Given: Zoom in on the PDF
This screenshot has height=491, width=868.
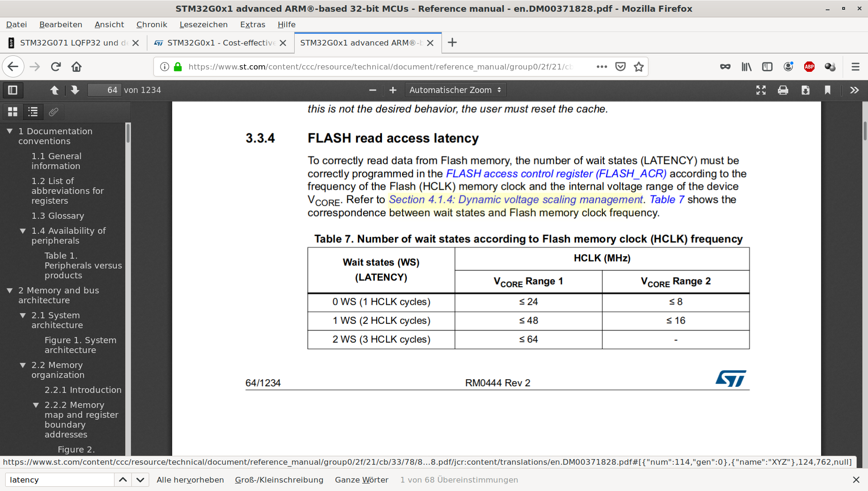Looking at the screenshot, I should [x=393, y=90].
